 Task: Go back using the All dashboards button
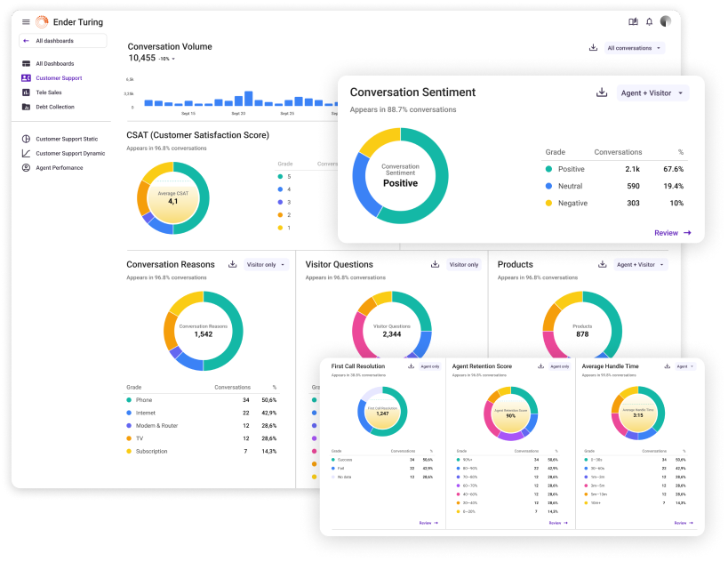(x=62, y=40)
